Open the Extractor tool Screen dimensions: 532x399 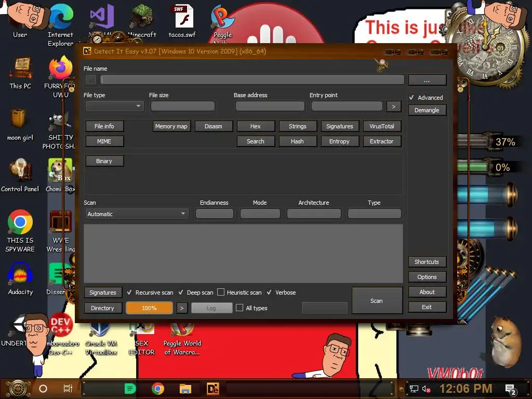pyautogui.click(x=382, y=141)
